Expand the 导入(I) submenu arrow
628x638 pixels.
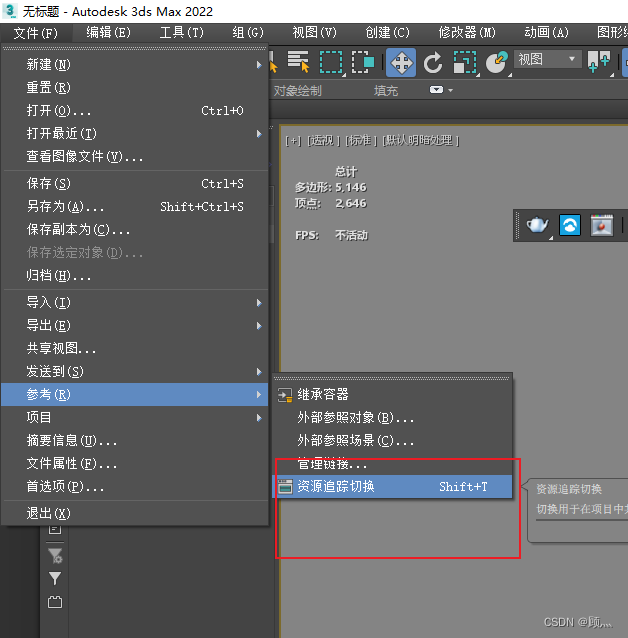(259, 303)
